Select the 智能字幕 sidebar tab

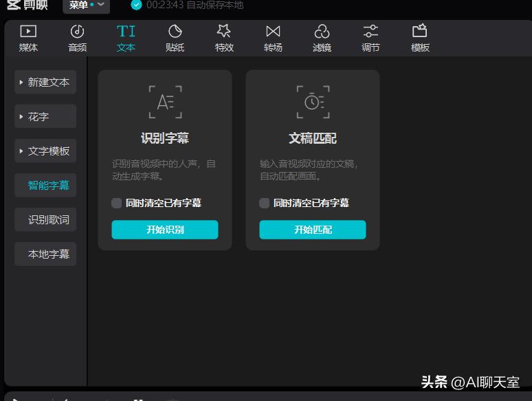pyautogui.click(x=45, y=185)
